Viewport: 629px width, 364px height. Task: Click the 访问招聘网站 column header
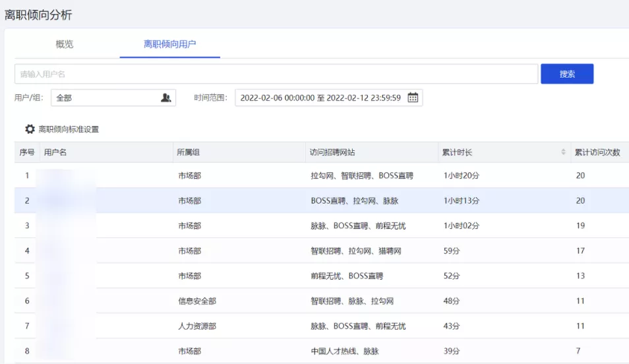click(x=332, y=152)
